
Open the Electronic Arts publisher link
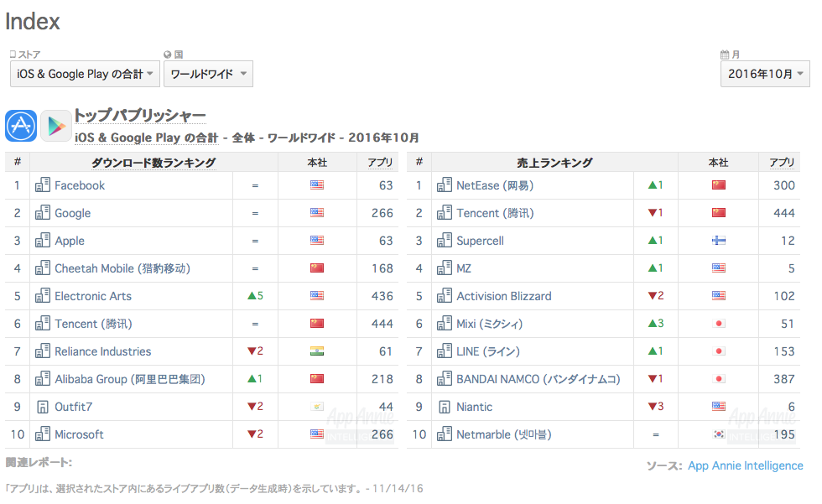[x=93, y=296]
